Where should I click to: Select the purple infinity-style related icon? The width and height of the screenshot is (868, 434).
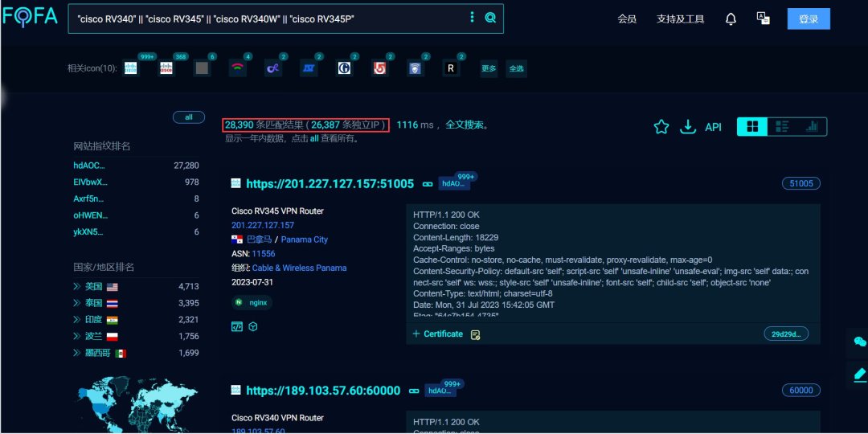[x=273, y=68]
